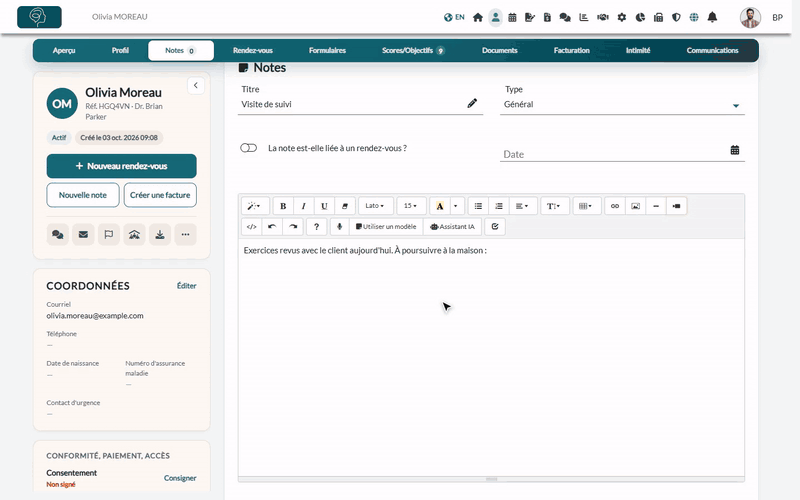The width and height of the screenshot is (800, 500).
Task: Toggle note linked to appointment switch
Action: [x=248, y=148]
